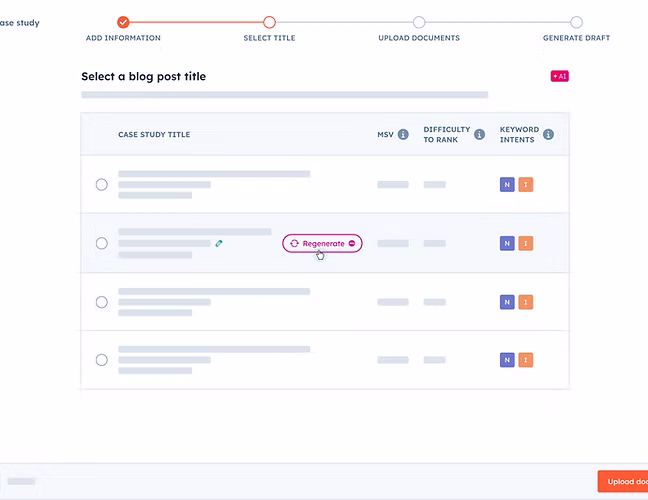This screenshot has height=500, width=648.
Task: Click the Keyword Intents info icon
Action: click(x=548, y=134)
